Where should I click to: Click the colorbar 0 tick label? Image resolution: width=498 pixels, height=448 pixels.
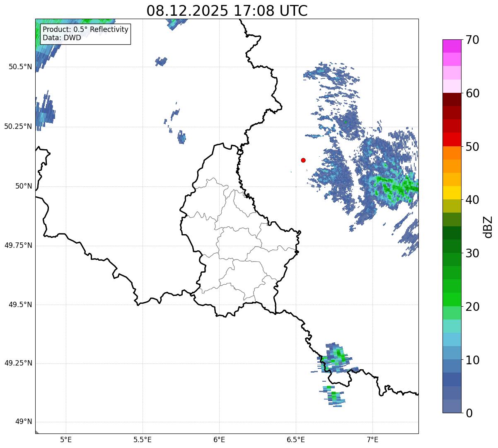(x=469, y=413)
